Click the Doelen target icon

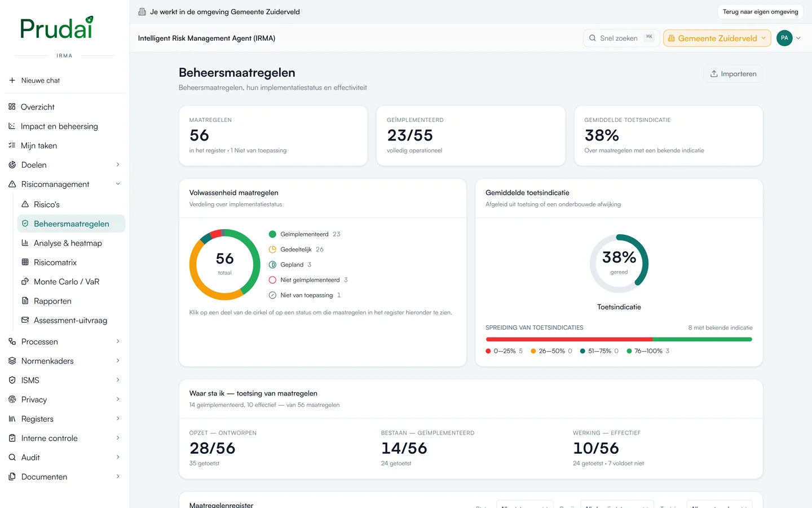pyautogui.click(x=12, y=165)
